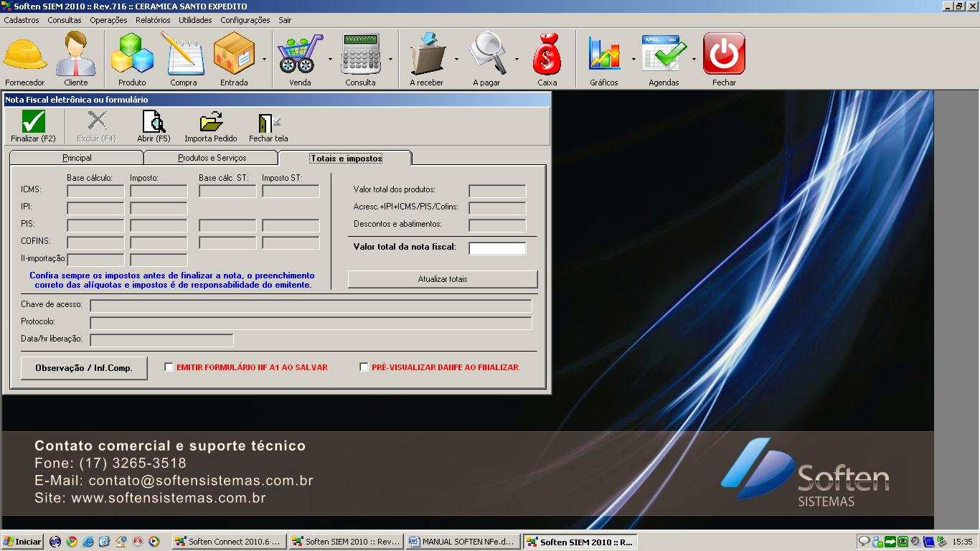Click Finalizar (F2) green check icon
This screenshot has height=551, width=980.
click(33, 122)
